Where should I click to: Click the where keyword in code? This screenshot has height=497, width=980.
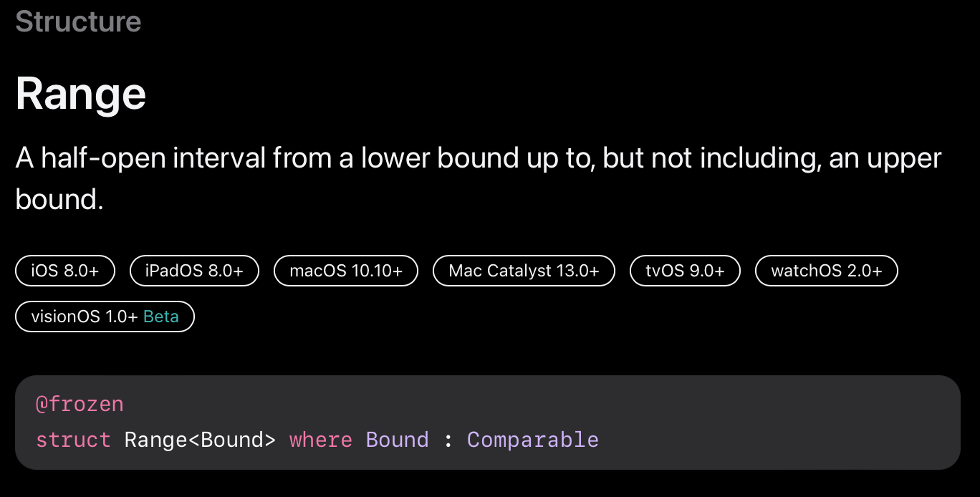pos(321,439)
